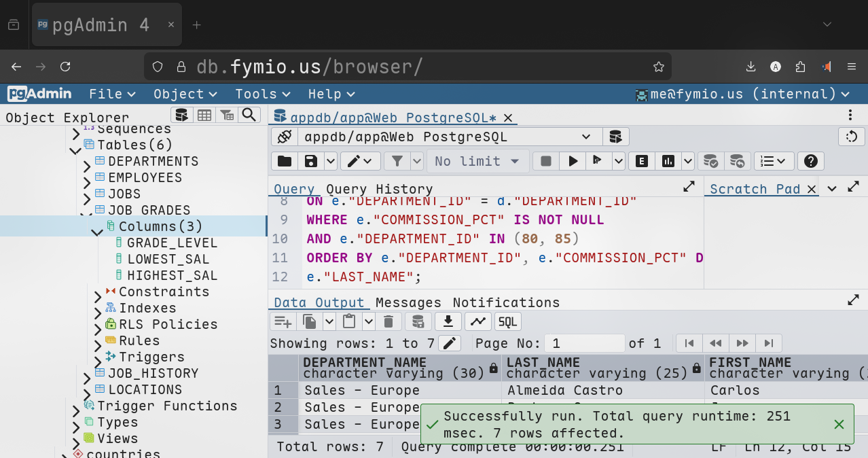Screen dimensions: 868x458
Task: Open the Query Tool from Object Explorer
Action: [181, 115]
